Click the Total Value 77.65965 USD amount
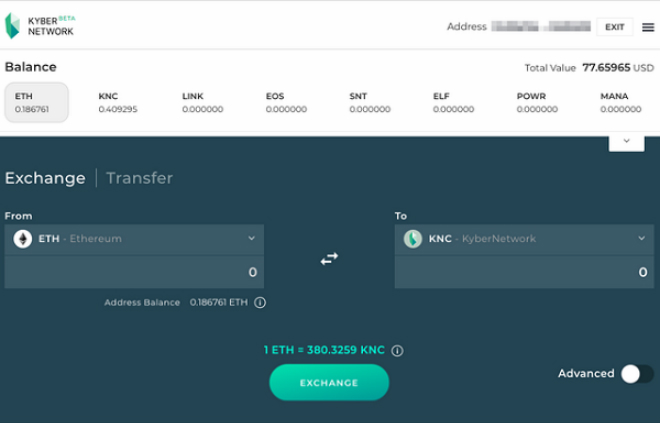This screenshot has height=423, width=660. 618,68
